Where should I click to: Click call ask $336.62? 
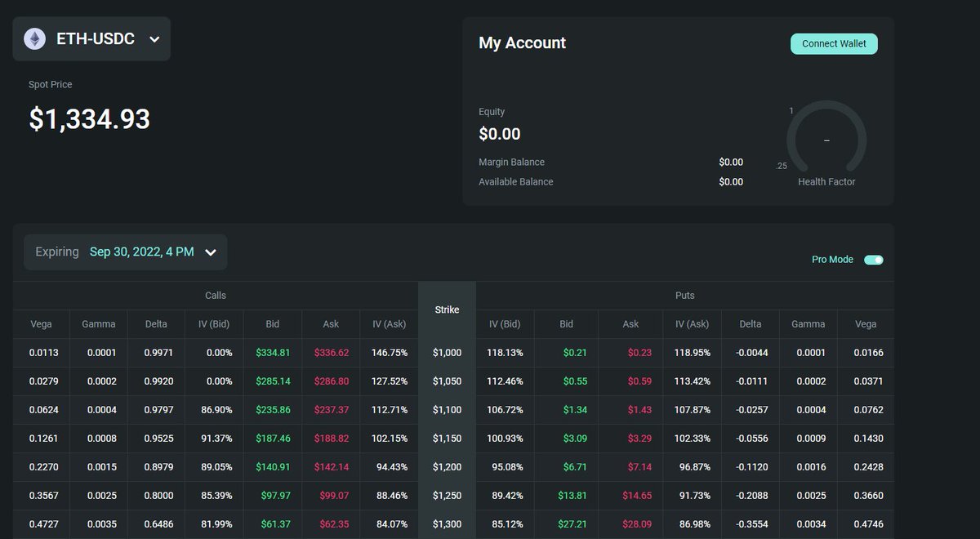click(331, 353)
